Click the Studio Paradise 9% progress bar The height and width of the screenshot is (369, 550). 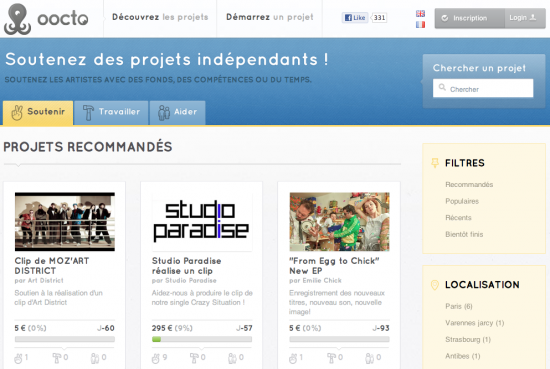[x=202, y=339]
